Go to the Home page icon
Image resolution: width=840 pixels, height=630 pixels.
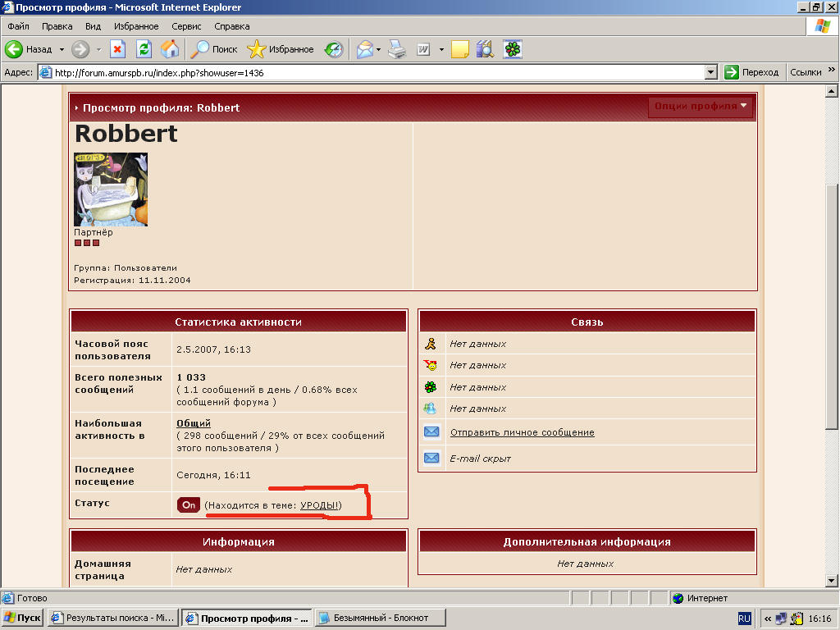pos(170,49)
